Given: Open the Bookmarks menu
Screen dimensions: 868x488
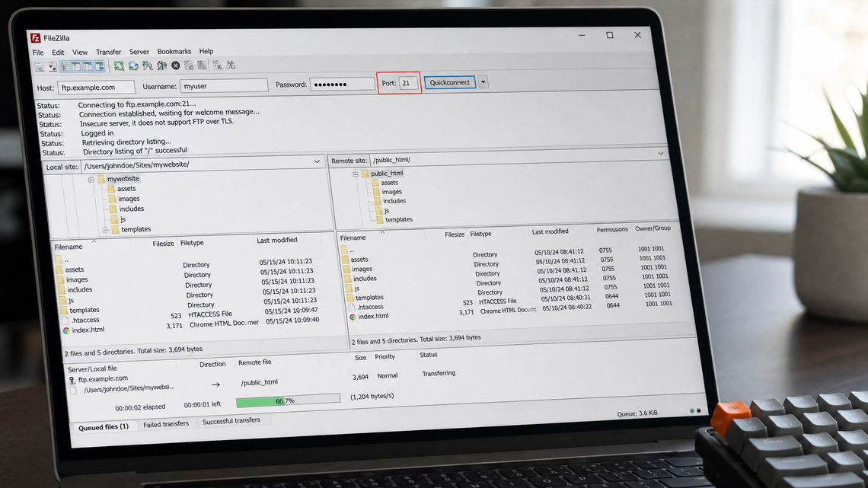Looking at the screenshot, I should click(x=174, y=52).
